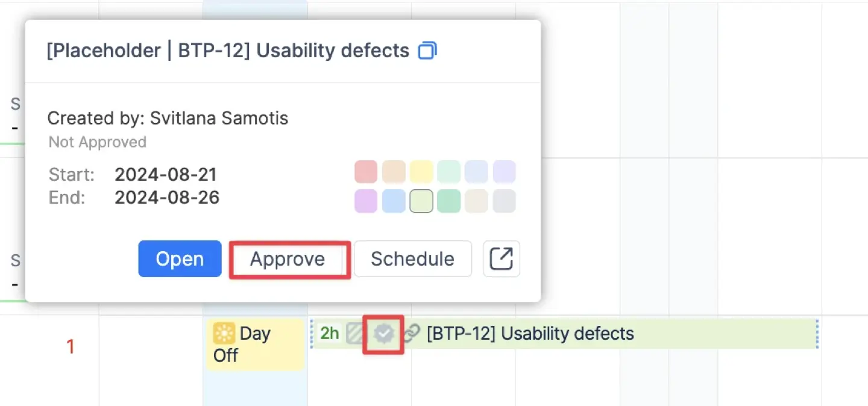Viewport: 868px width, 406px height.
Task: Open the task via the external link icon
Action: pyautogui.click(x=501, y=258)
